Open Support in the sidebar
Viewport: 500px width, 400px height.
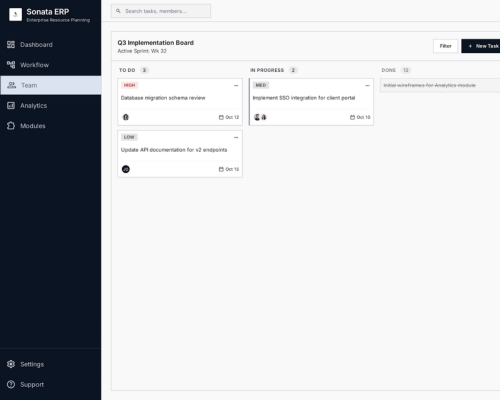point(51,384)
